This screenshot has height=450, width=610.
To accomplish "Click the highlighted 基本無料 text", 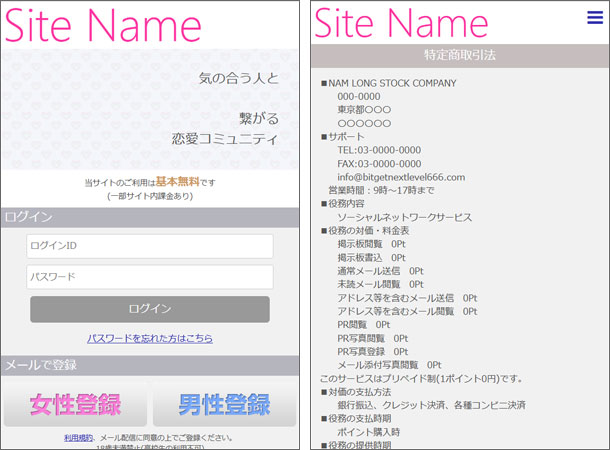I will pyautogui.click(x=177, y=182).
